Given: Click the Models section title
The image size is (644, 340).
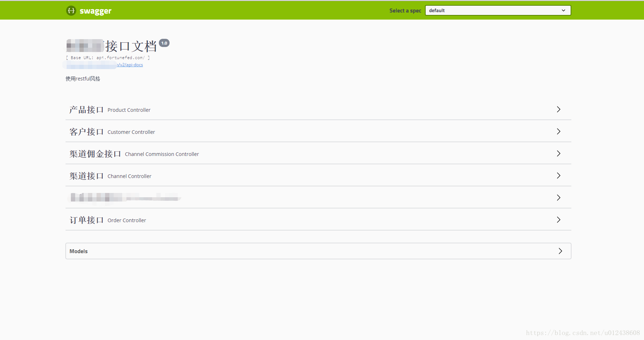Looking at the screenshot, I should [x=78, y=251].
